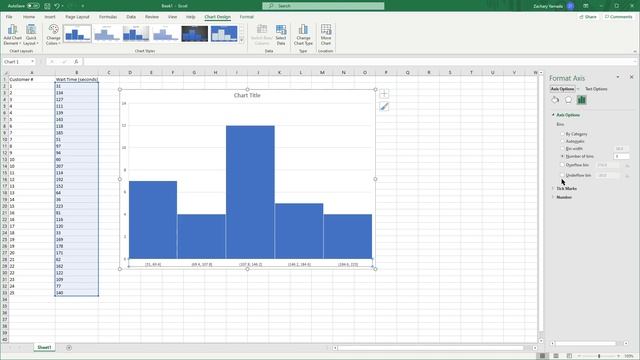Click the Share button

(588, 17)
